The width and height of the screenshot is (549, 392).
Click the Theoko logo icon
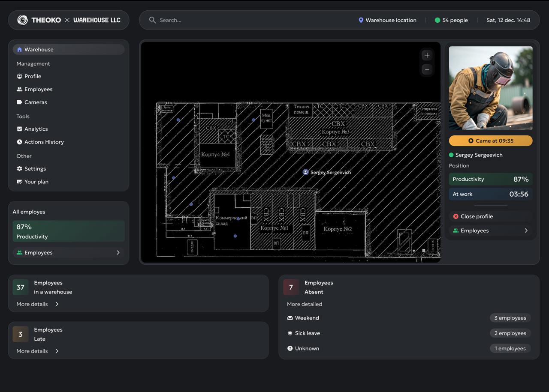[x=22, y=20]
